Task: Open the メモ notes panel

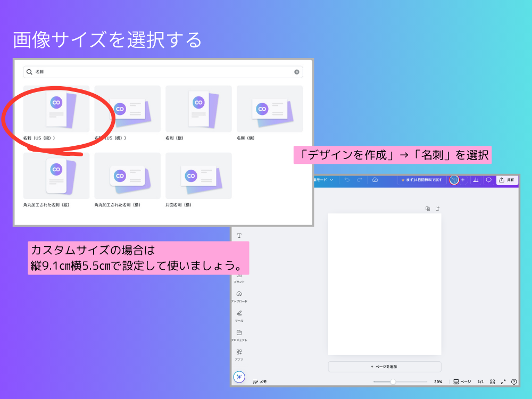Action: click(262, 381)
